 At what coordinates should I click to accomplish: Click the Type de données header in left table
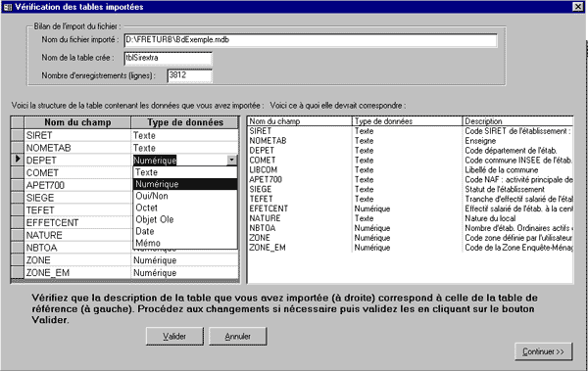185,122
